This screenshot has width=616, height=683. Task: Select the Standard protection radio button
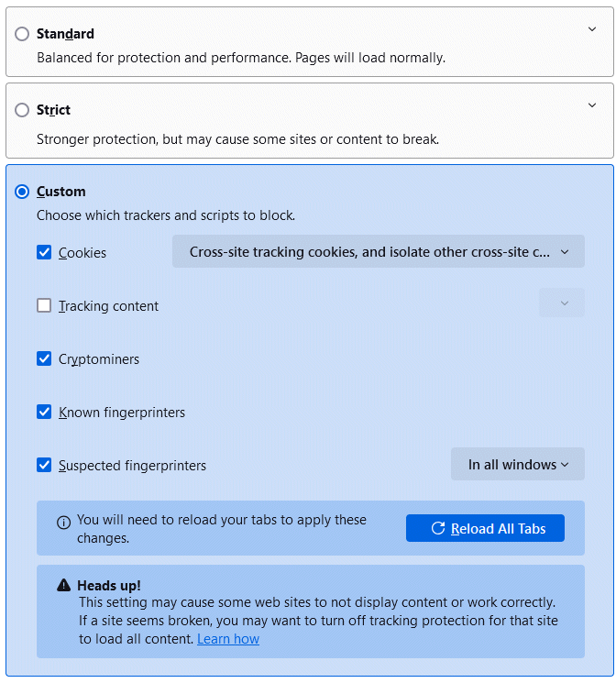22,34
